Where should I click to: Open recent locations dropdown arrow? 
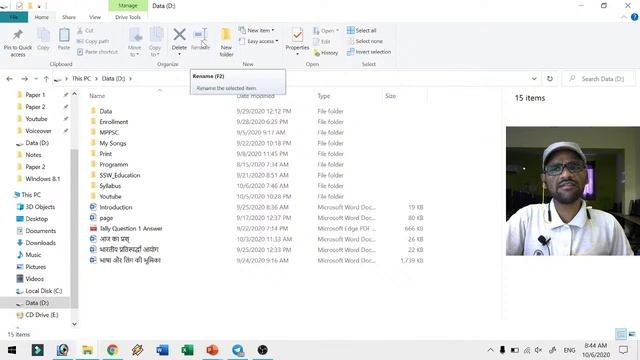[36, 79]
